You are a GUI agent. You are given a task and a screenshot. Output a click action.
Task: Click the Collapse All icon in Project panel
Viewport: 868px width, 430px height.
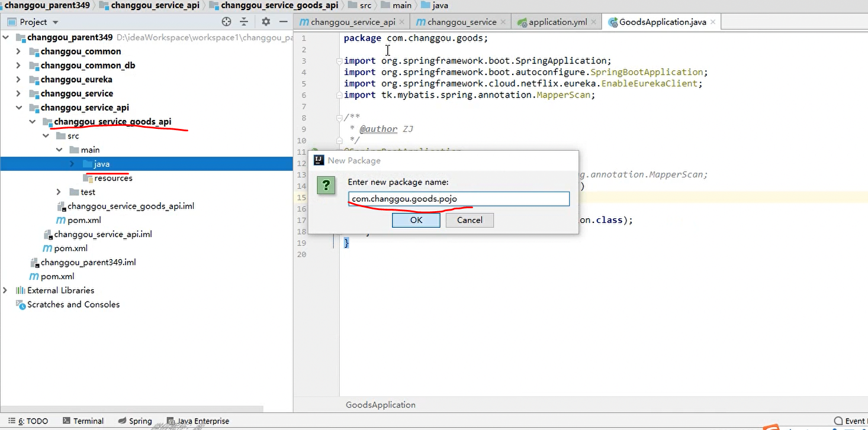pyautogui.click(x=244, y=22)
